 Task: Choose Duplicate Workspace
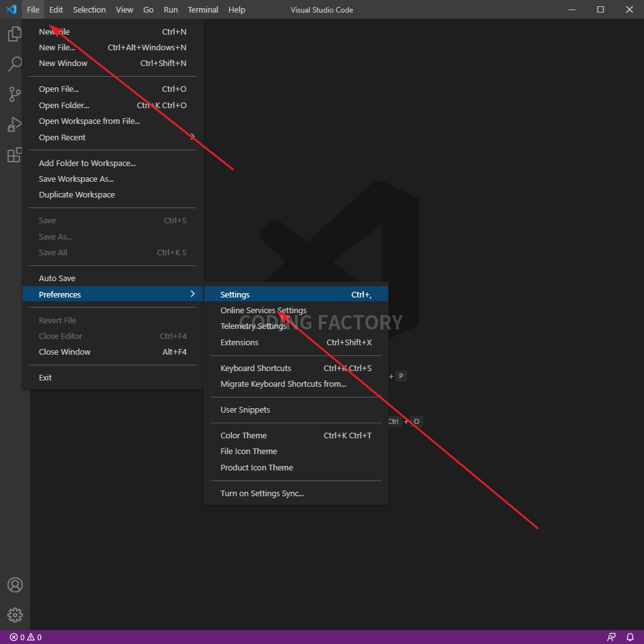click(113, 195)
